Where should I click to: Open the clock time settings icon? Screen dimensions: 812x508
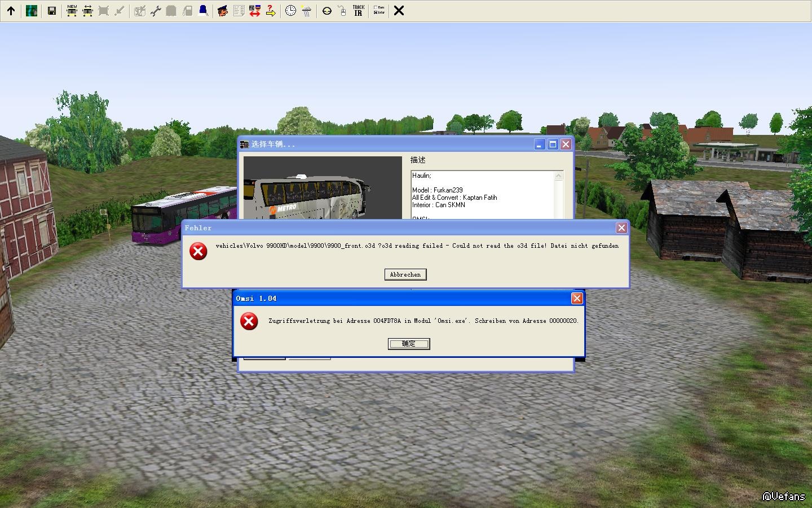click(290, 11)
